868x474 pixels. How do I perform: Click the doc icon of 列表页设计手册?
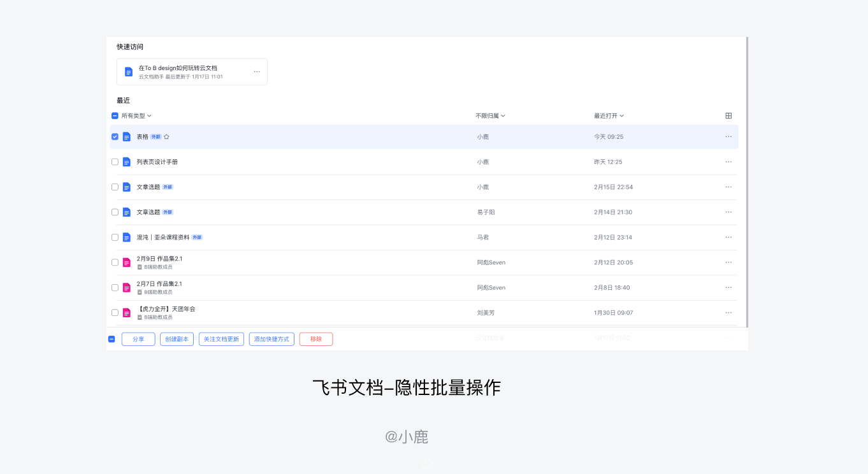[127, 162]
